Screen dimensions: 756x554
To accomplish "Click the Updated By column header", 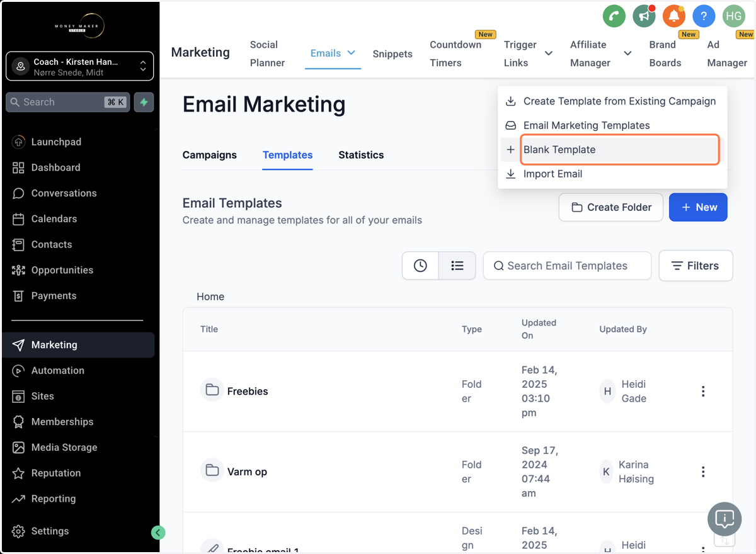I will coord(623,329).
